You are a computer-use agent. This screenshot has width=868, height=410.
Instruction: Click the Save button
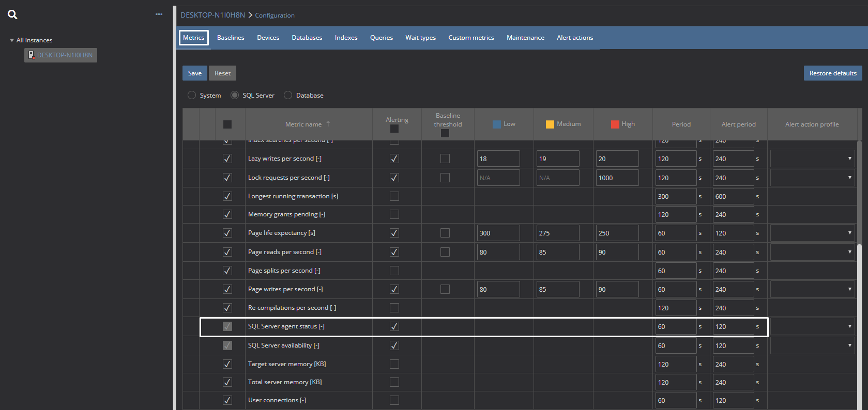(195, 73)
